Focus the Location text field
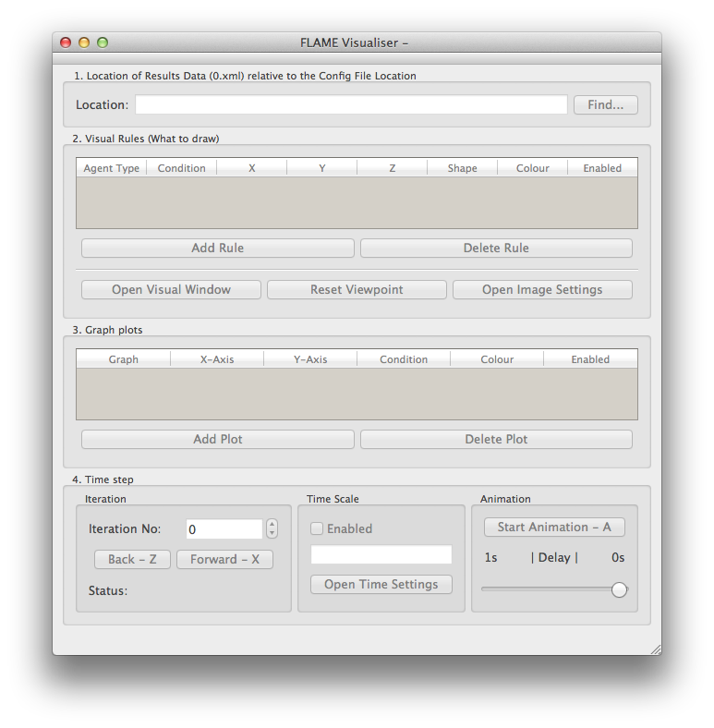The image size is (714, 728). click(x=351, y=104)
